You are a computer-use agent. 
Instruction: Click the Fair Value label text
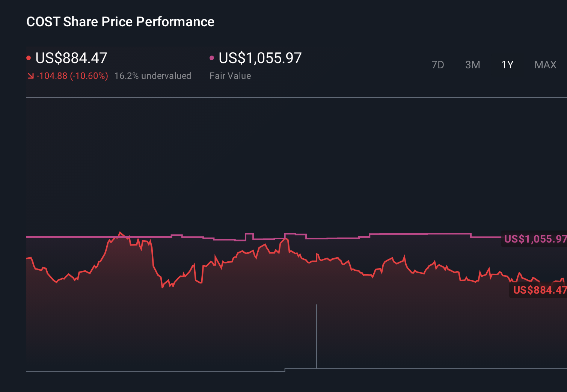(x=230, y=75)
